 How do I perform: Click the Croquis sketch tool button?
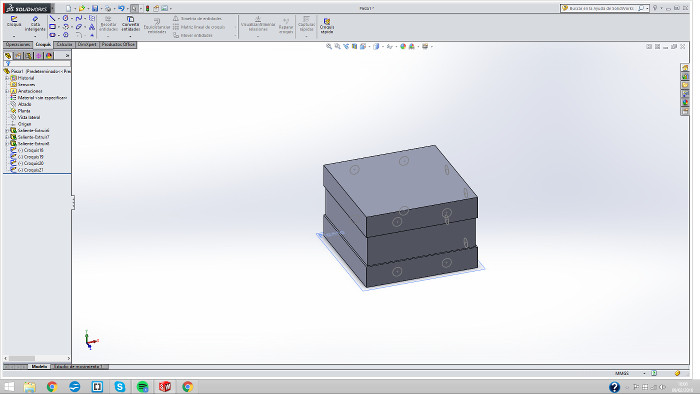(x=14, y=21)
